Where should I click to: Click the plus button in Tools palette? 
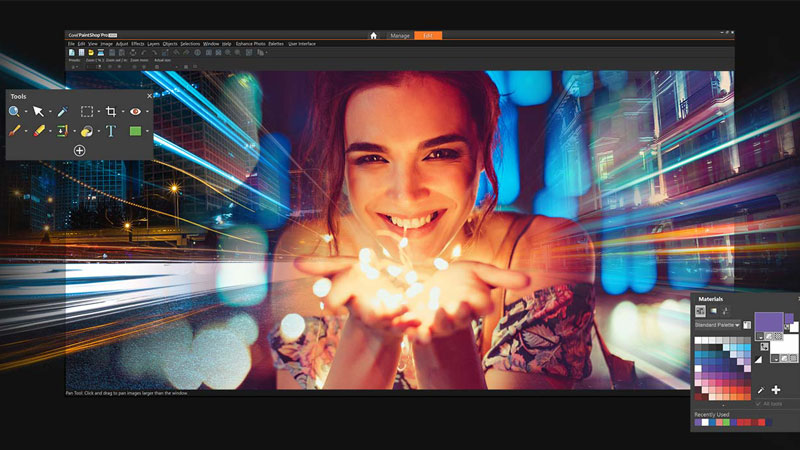tap(79, 150)
